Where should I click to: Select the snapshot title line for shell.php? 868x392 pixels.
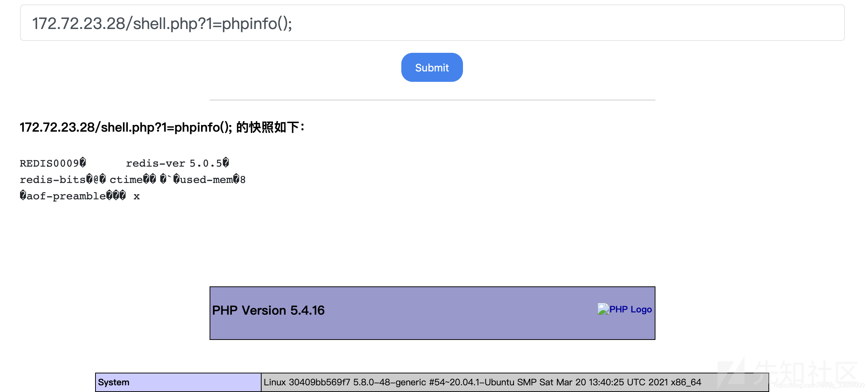[x=162, y=127]
